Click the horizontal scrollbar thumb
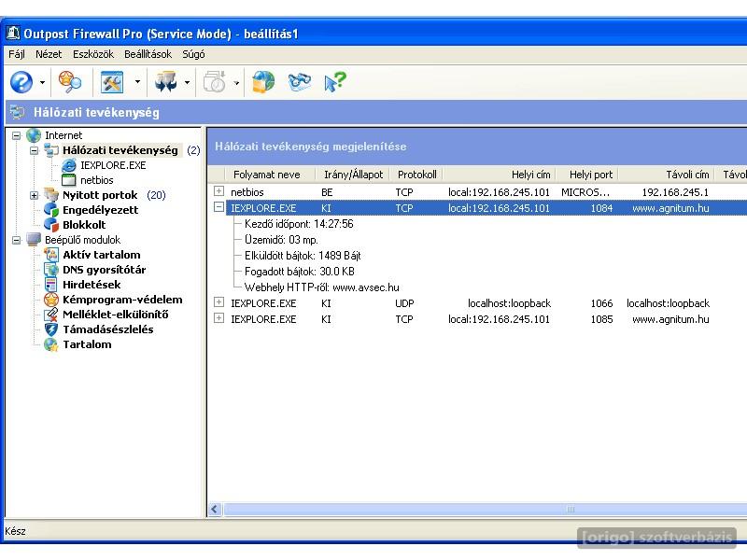This screenshot has height=560, width=747. [x=485, y=509]
